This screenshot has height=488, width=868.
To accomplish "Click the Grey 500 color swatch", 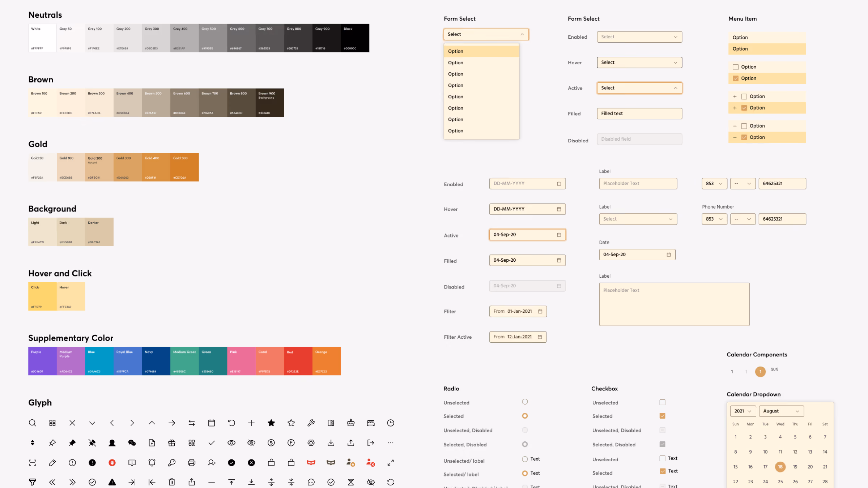I will click(x=213, y=38).
